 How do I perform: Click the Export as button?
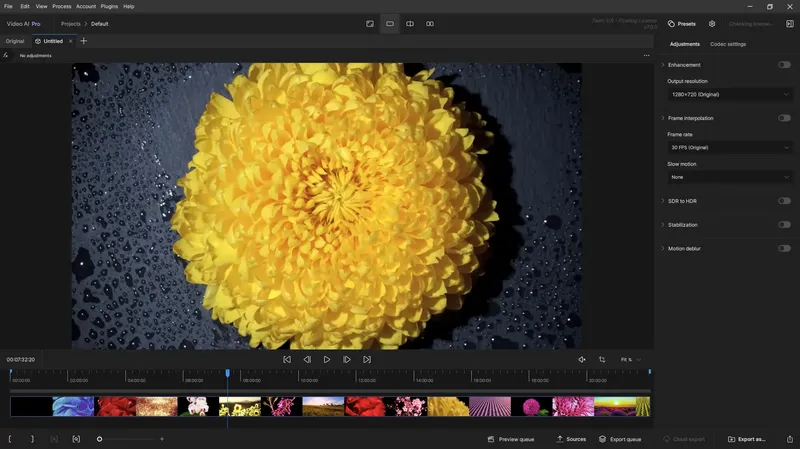[x=747, y=439]
